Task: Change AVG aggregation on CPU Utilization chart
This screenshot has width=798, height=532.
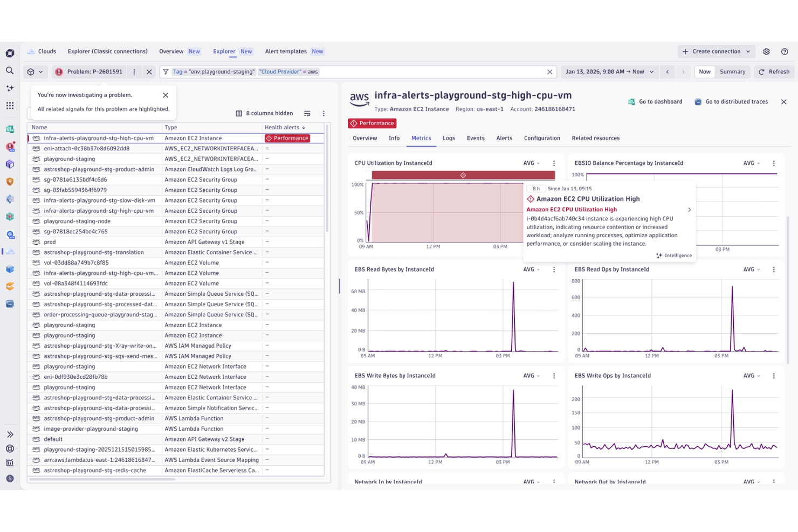Action: [531, 163]
